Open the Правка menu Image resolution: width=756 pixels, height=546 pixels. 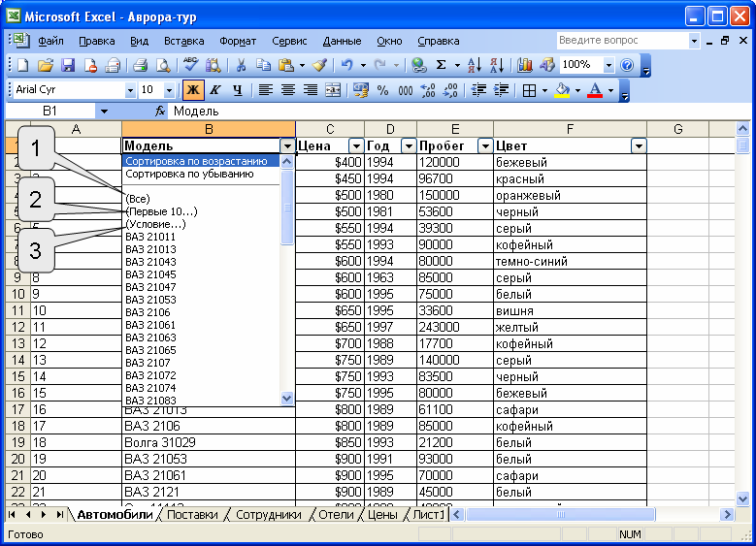[x=97, y=41]
